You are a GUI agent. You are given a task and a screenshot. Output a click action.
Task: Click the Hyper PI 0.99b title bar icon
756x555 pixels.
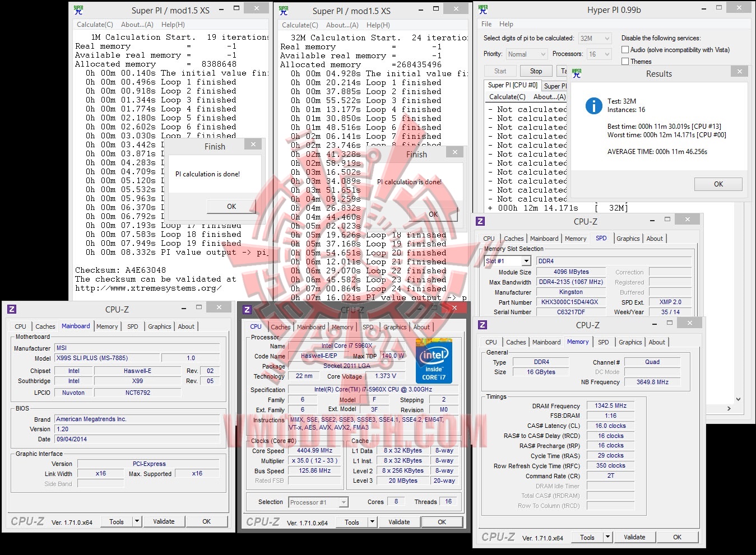[483, 10]
